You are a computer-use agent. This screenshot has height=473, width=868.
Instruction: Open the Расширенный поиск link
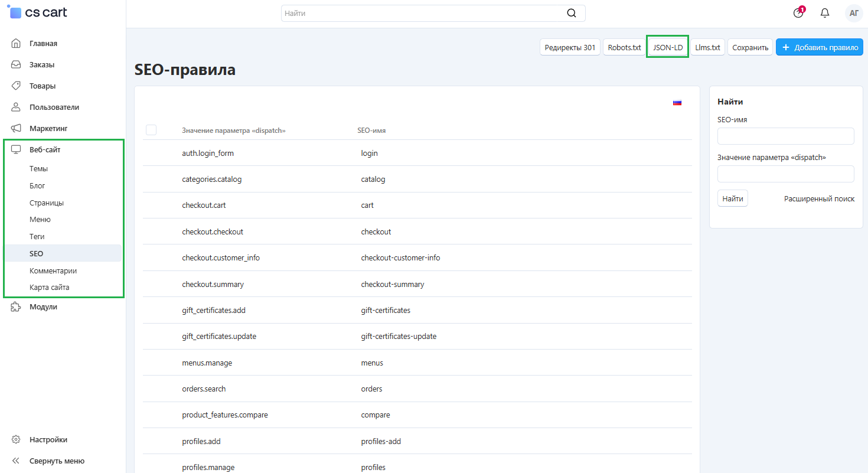pyautogui.click(x=819, y=198)
